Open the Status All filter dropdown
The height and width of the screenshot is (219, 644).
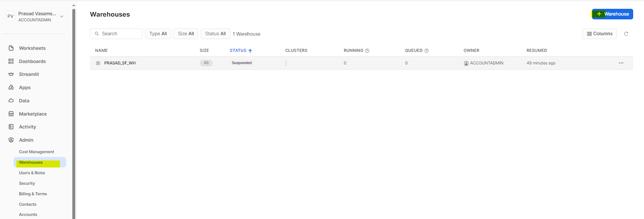coord(215,34)
